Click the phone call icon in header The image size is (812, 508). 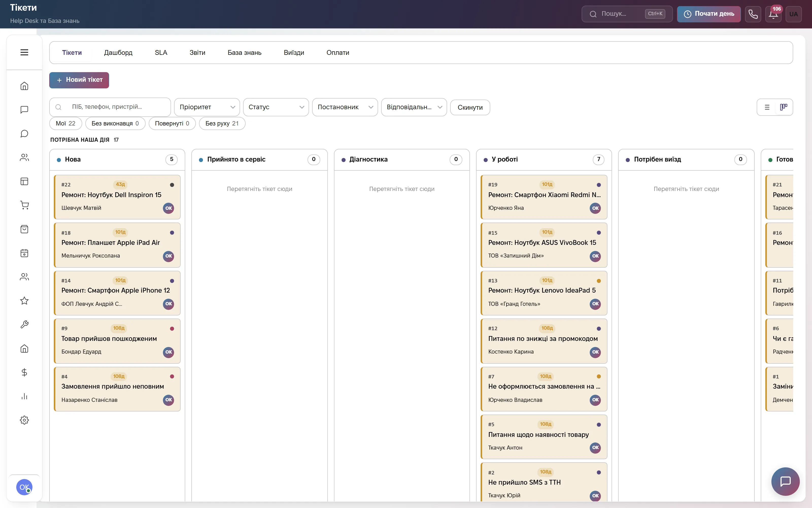753,14
